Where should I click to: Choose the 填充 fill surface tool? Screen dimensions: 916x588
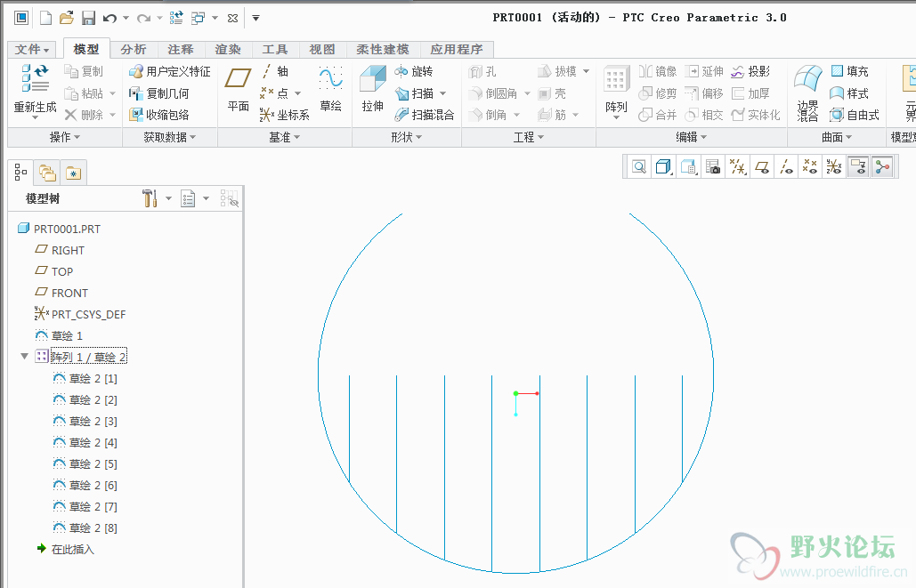(849, 71)
